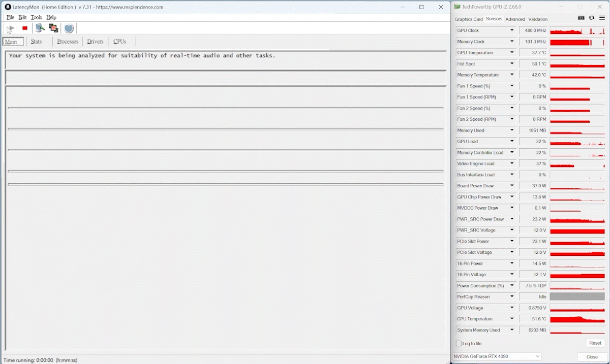Expand the Board Power Draw dropdown
610x364 pixels.
(512, 186)
